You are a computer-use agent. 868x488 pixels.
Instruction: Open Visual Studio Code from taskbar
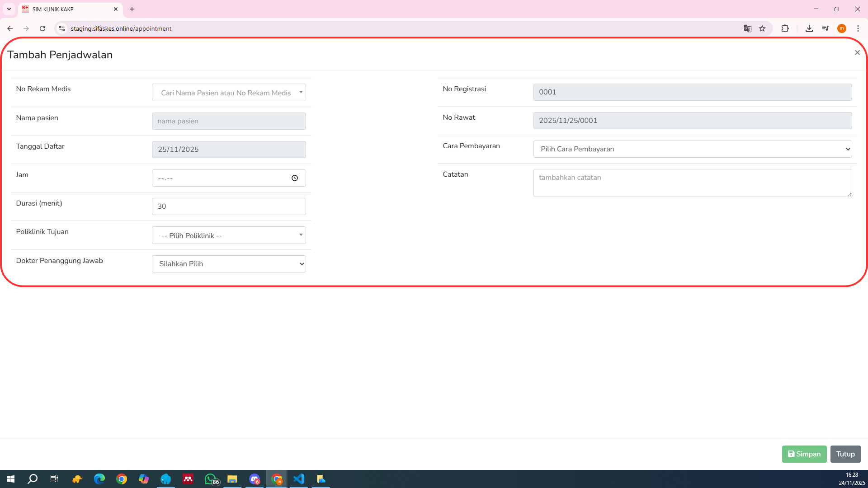pos(299,479)
